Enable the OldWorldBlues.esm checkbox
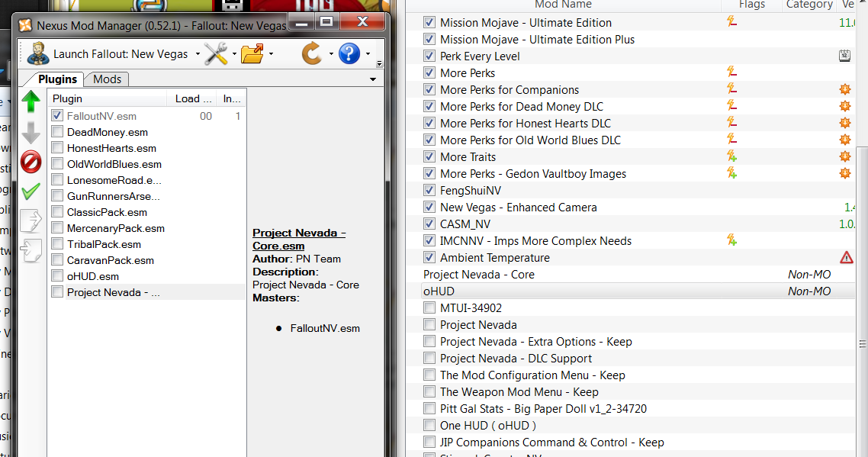Viewport: 868px width, 457px height. pyautogui.click(x=57, y=163)
